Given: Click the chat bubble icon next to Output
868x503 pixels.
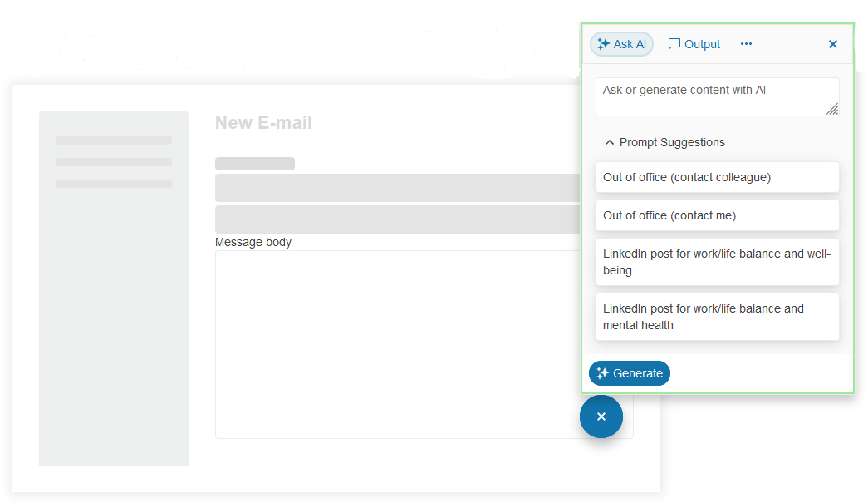Looking at the screenshot, I should (x=674, y=44).
